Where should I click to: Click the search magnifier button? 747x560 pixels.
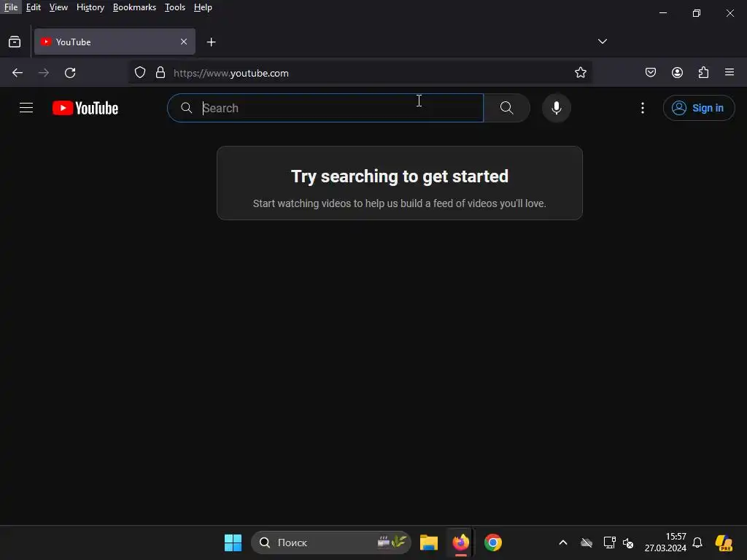click(x=507, y=108)
